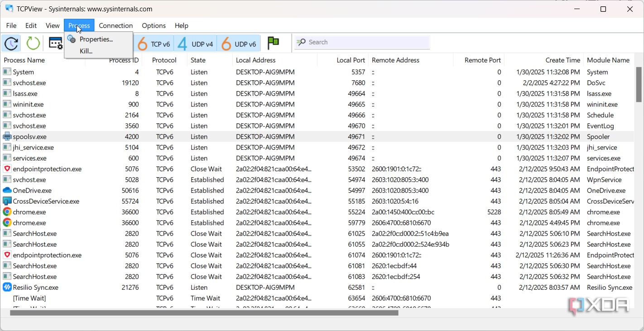Open the View menu
This screenshot has height=331, width=644.
pos(53,25)
